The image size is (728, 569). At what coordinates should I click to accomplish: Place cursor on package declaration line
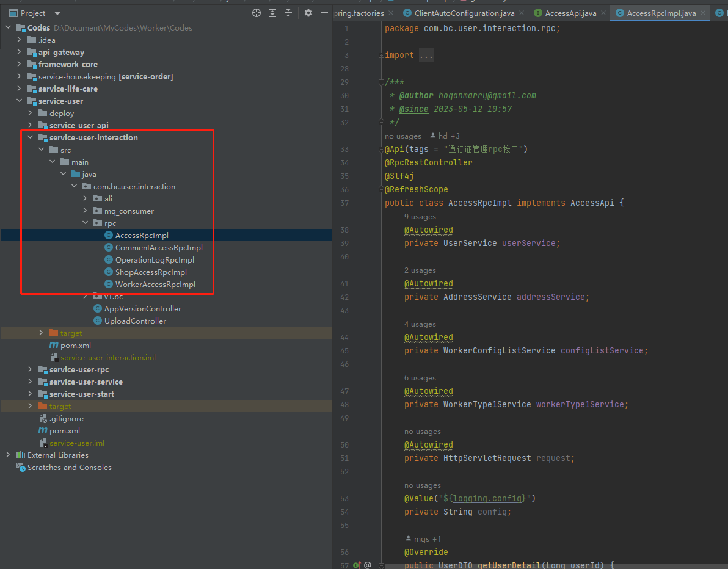pyautogui.click(x=472, y=28)
